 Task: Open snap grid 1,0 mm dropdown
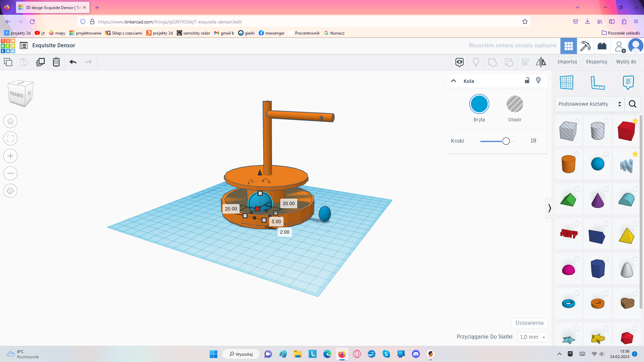click(533, 337)
